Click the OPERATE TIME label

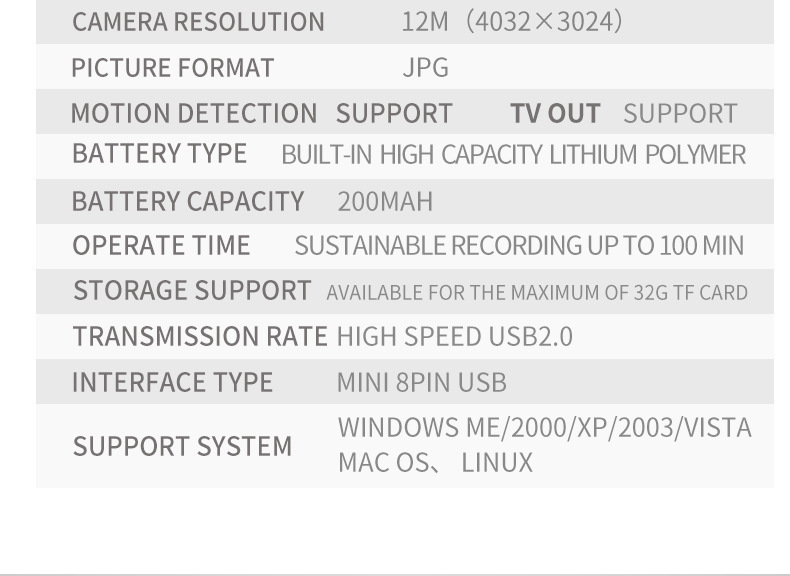tap(161, 245)
